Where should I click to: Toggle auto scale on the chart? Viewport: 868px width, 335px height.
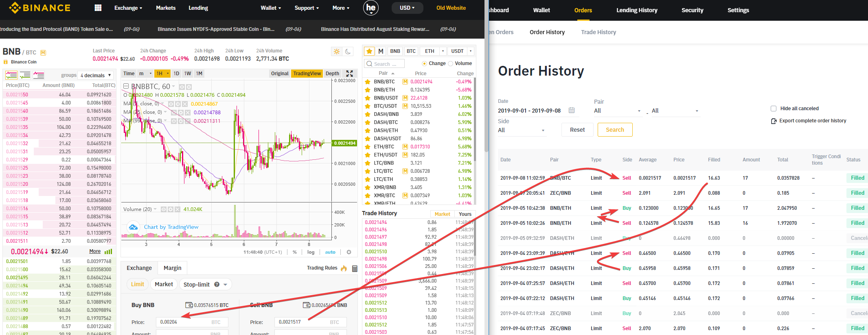pyautogui.click(x=330, y=252)
